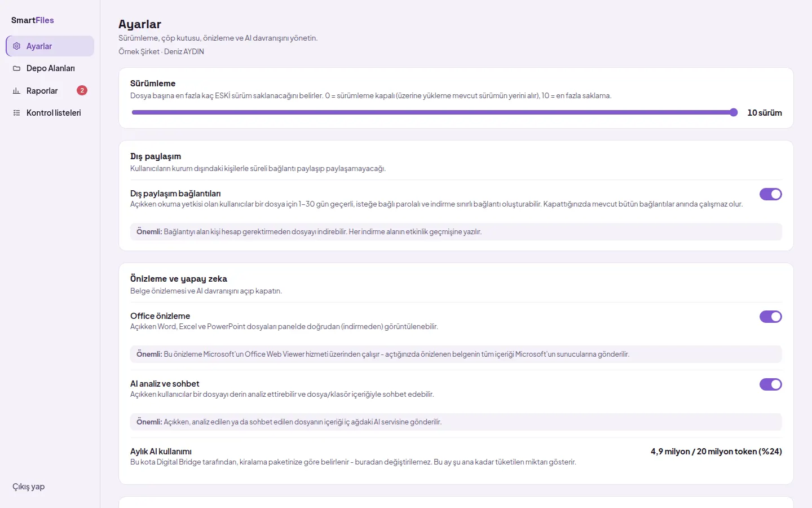Click the gear icon next to Ayarlar
The height and width of the screenshot is (508, 812).
pos(17,46)
